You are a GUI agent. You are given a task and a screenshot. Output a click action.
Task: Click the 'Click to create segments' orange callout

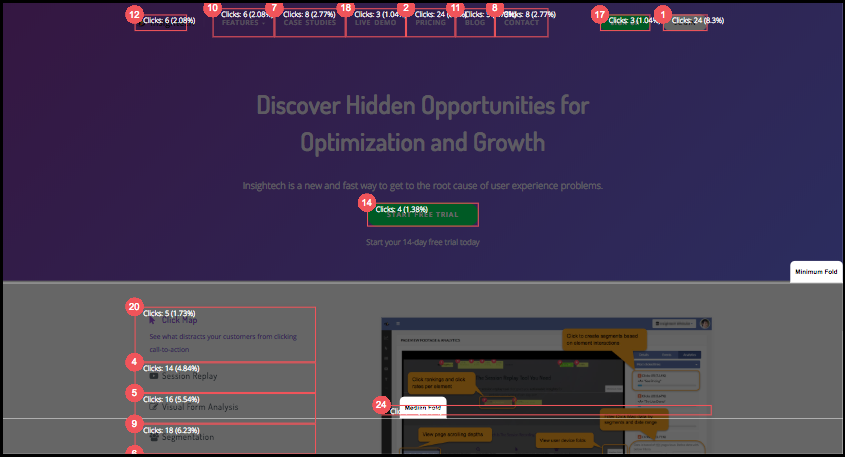coord(604,340)
